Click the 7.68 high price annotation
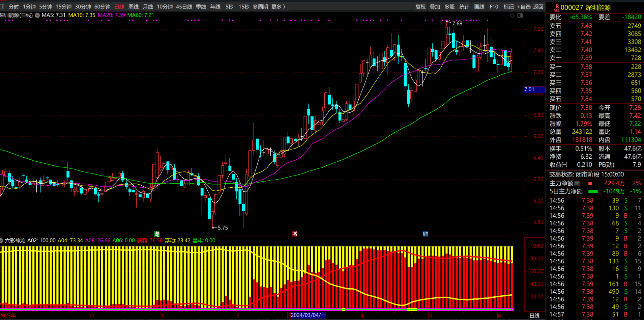The image size is (644, 320). point(457,24)
